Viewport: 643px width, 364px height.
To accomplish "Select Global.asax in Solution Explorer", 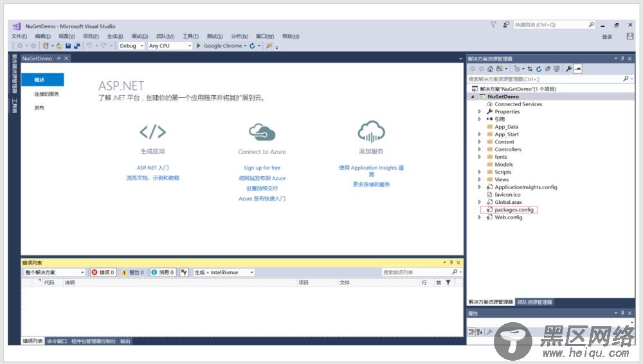I will point(508,203).
